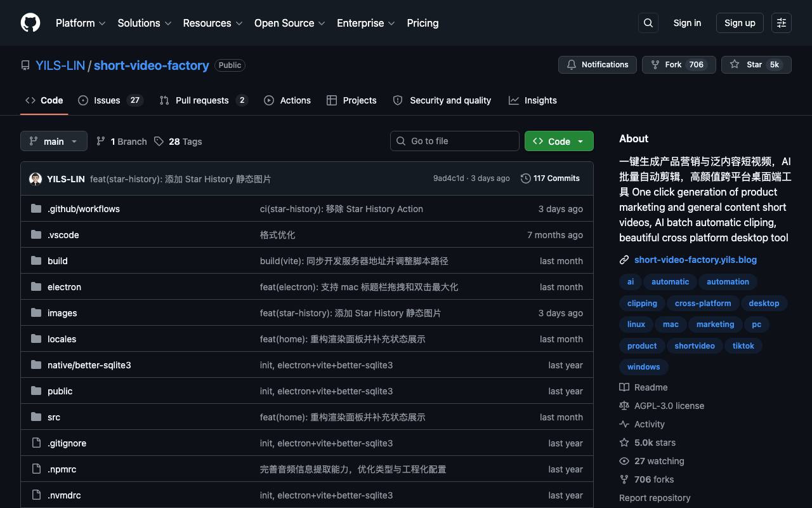Click the locales folder icon
Screen dimensions: 812x508
click(36, 338)
